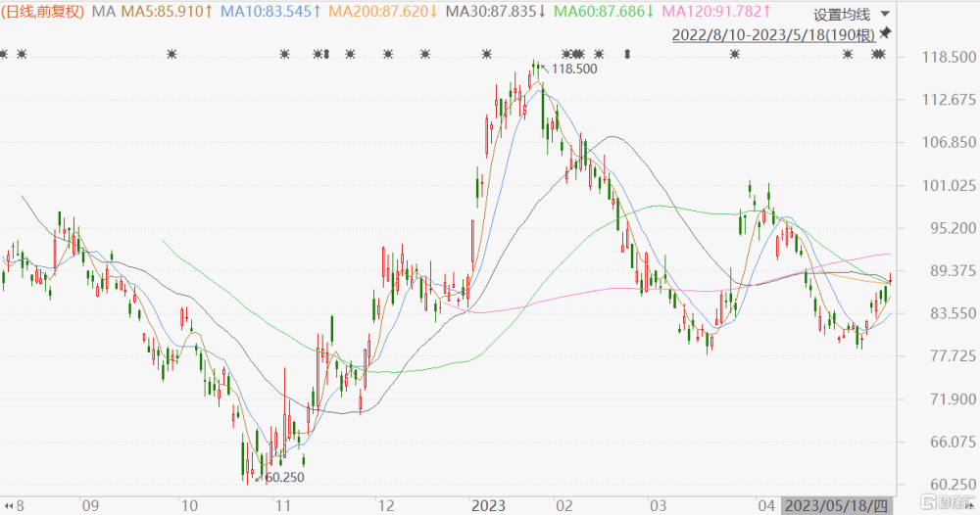Click the 118.500 high price annotation
The image size is (980, 515).
pyautogui.click(x=573, y=70)
